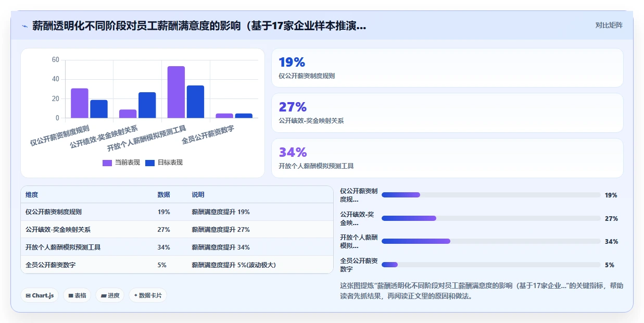Click the chart icon in Chart.js chip
644x323 pixels.
(x=28, y=295)
